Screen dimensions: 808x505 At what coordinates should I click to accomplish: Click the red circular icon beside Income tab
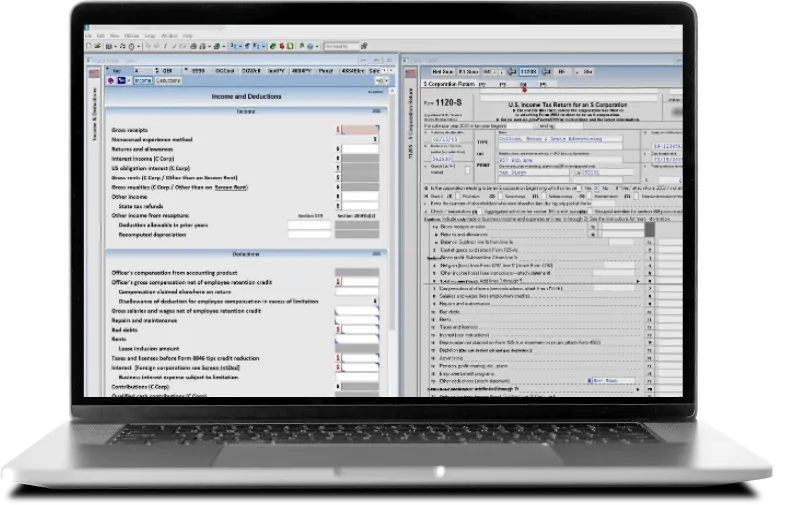pyautogui.click(x=109, y=81)
